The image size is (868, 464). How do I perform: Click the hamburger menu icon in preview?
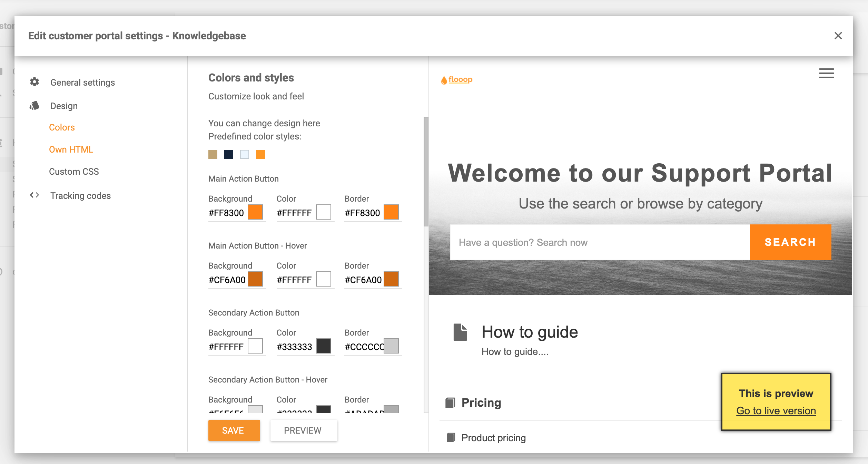tap(826, 74)
